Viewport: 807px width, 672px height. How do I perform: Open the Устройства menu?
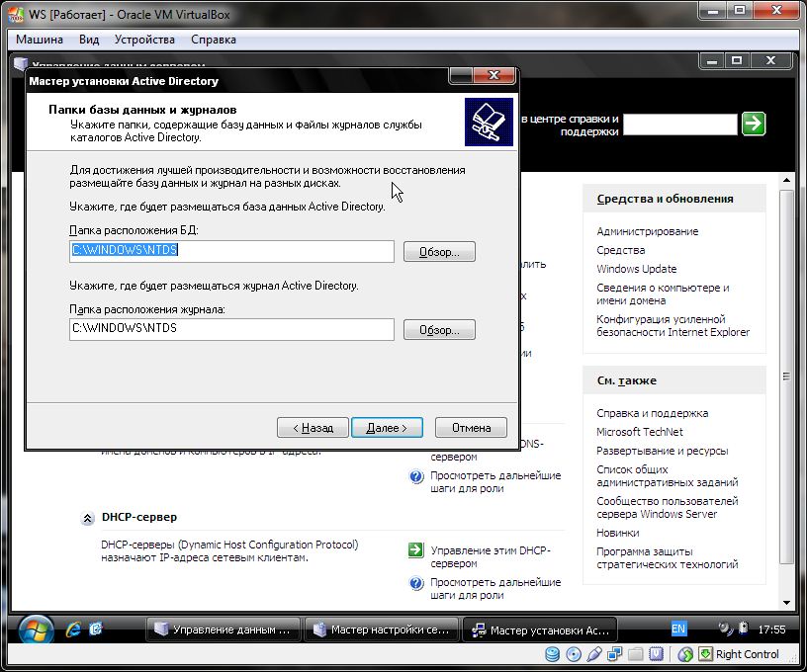[144, 40]
